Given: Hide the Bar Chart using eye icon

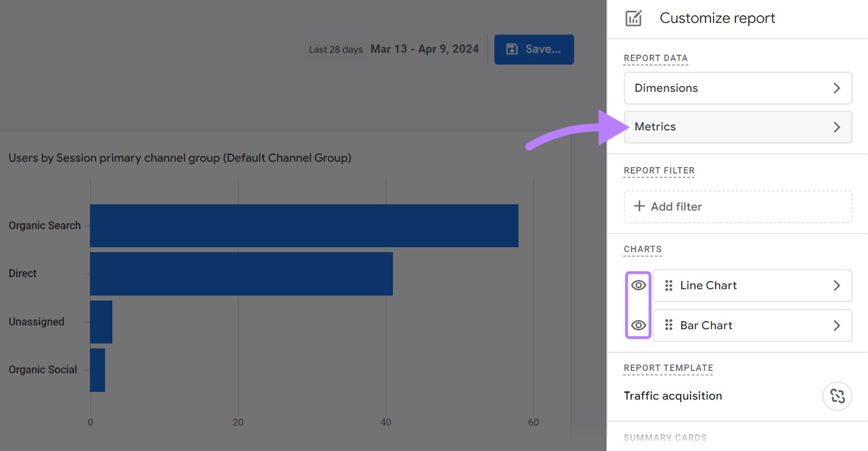Looking at the screenshot, I should tap(639, 325).
